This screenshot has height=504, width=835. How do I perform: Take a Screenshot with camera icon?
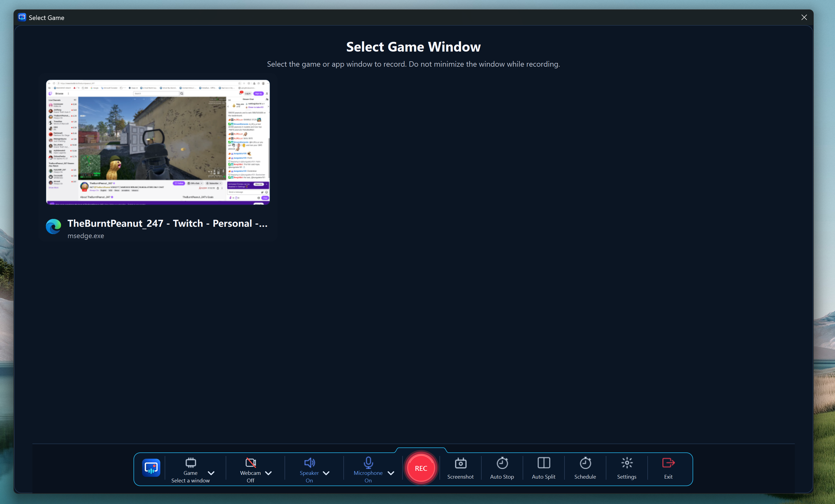[x=461, y=463]
